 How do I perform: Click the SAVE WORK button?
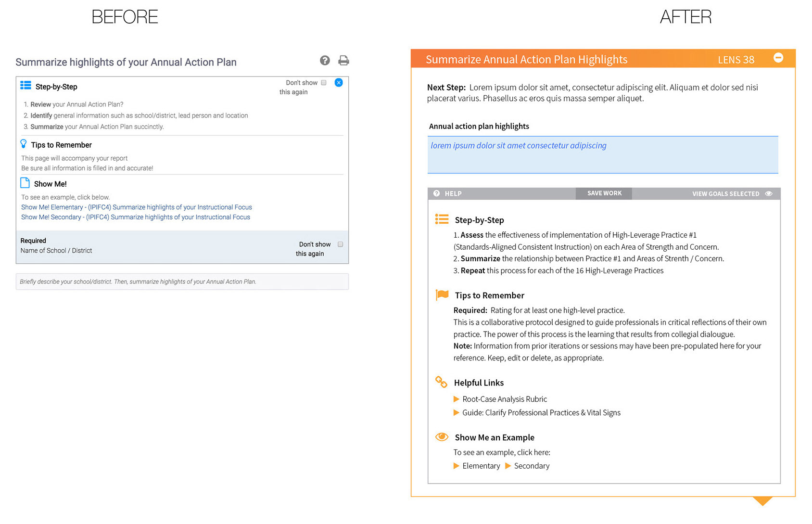(604, 193)
